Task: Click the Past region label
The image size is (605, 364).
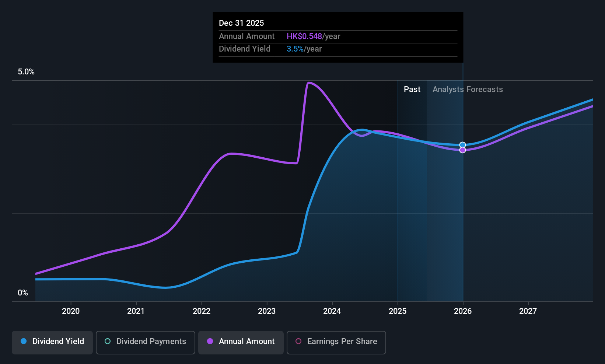Action: click(x=412, y=89)
